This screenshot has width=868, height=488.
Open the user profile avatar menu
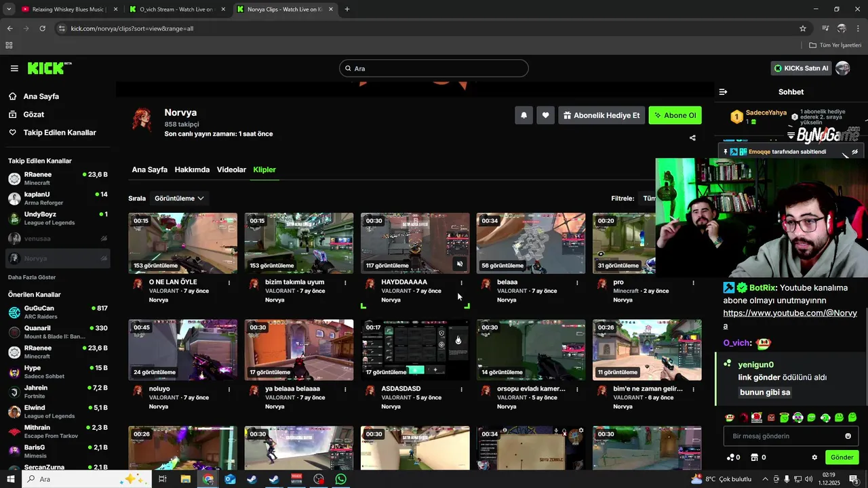(x=843, y=68)
